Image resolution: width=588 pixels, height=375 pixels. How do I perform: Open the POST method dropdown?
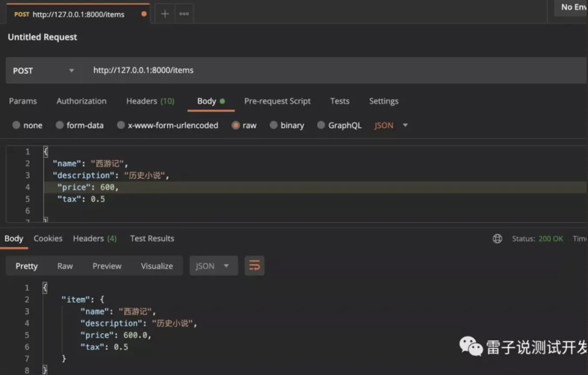pos(43,70)
